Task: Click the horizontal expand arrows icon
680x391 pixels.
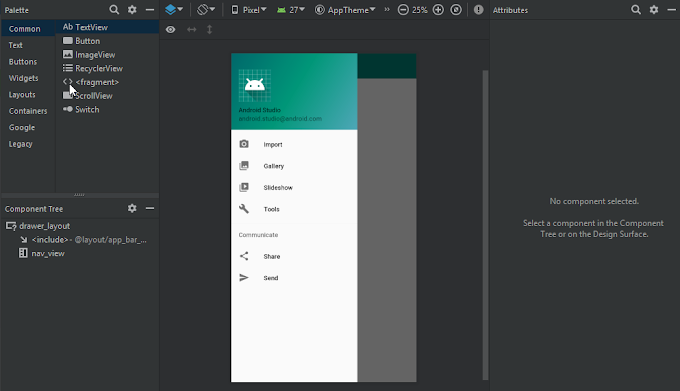Action: (x=191, y=29)
